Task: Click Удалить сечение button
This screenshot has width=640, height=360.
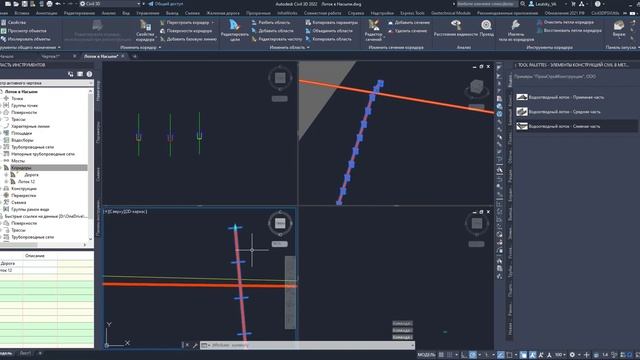Action: pyautogui.click(x=407, y=31)
